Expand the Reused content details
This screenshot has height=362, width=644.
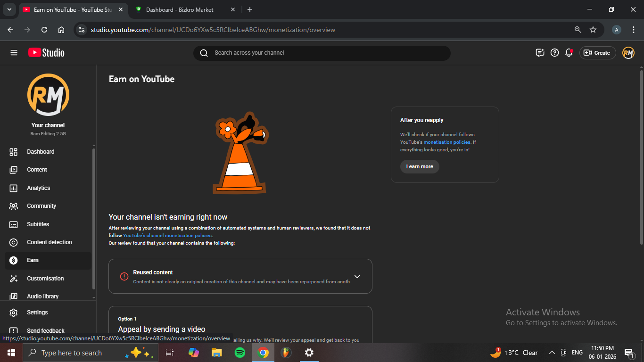tap(357, 277)
